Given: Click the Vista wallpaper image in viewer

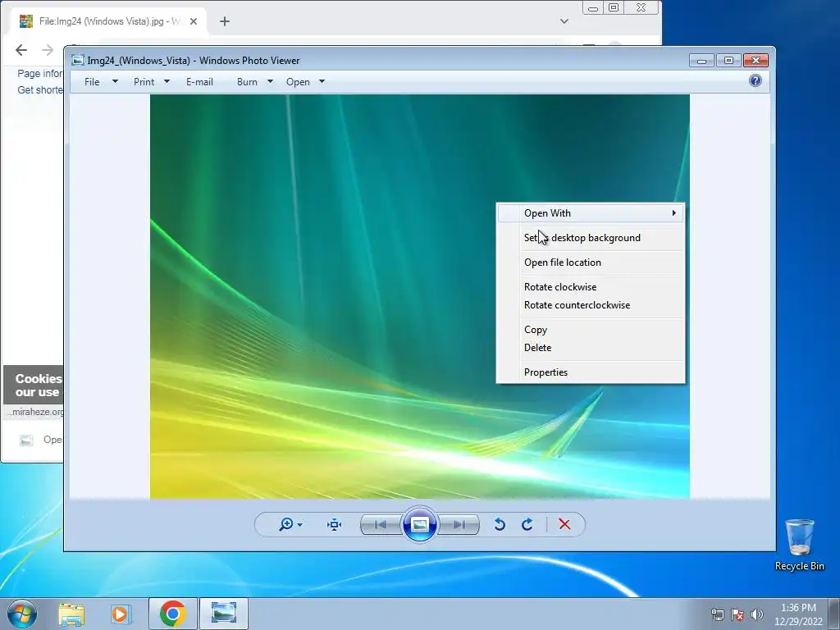Looking at the screenshot, I should click(x=419, y=296).
